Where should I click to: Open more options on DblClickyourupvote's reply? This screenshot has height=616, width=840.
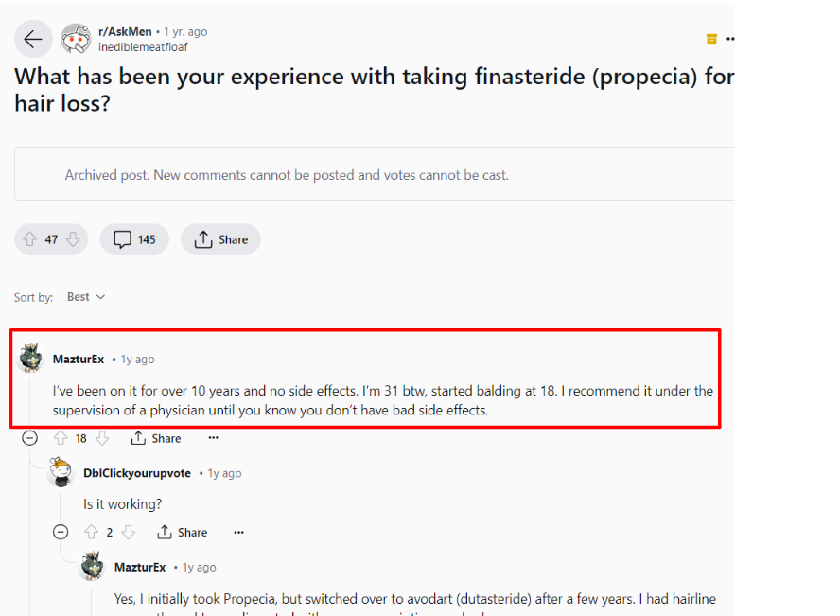239,532
